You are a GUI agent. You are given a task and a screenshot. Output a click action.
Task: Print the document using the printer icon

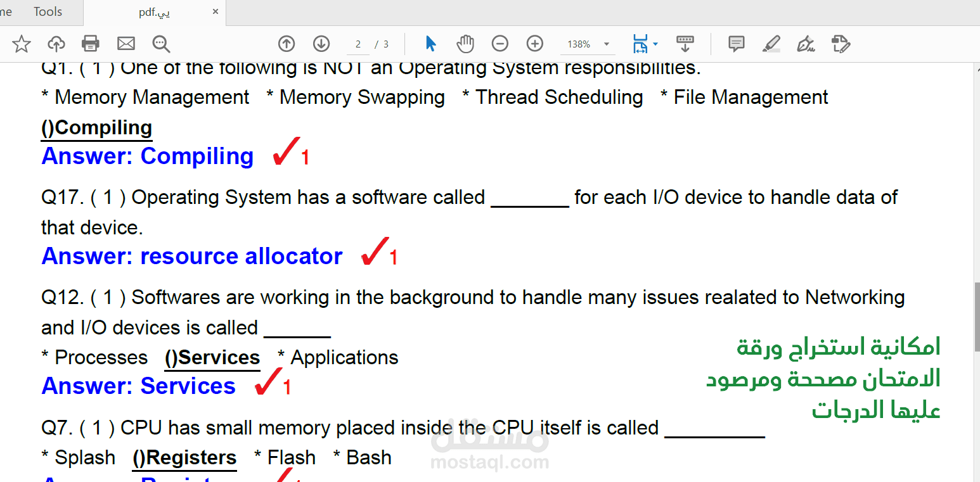point(91,44)
